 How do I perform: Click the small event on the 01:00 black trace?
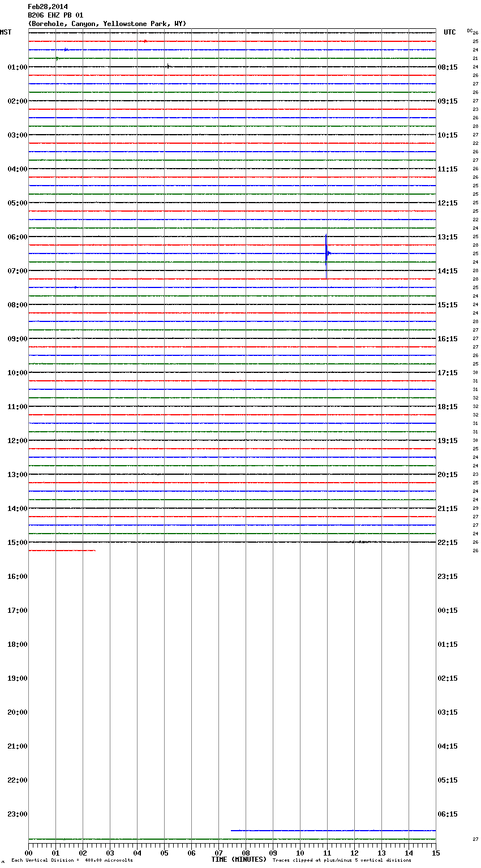[x=169, y=67]
